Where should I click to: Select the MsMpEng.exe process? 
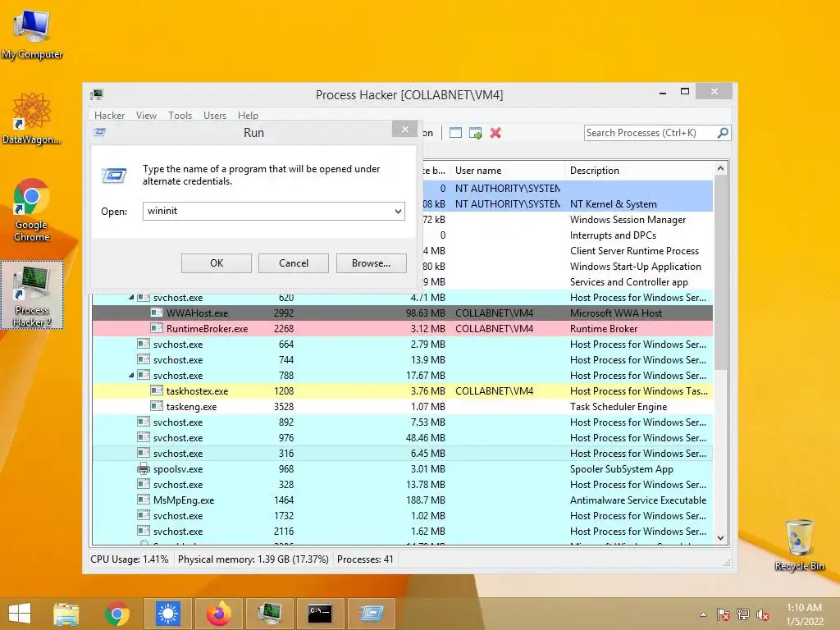pyautogui.click(x=403, y=500)
